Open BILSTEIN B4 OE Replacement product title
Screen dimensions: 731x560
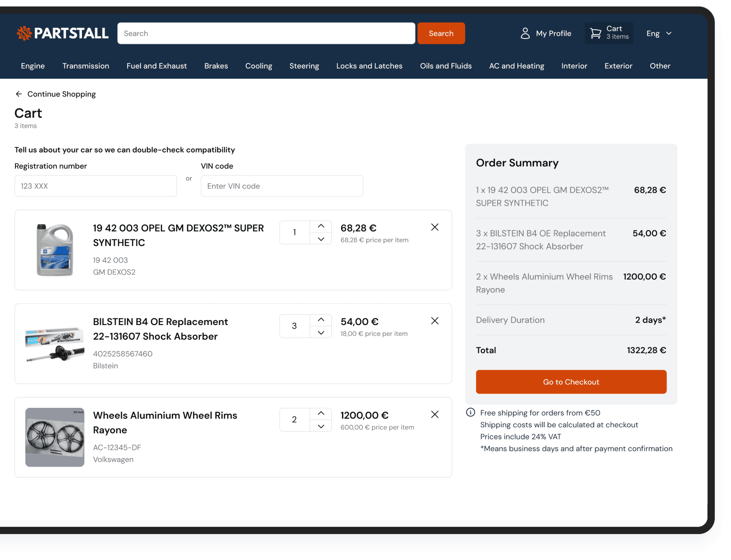click(x=160, y=329)
